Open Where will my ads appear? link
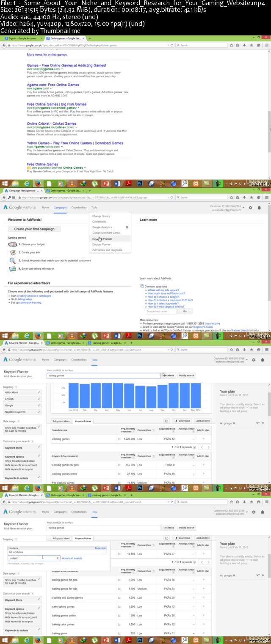The width and height of the screenshot is (271, 644). tap(163, 290)
